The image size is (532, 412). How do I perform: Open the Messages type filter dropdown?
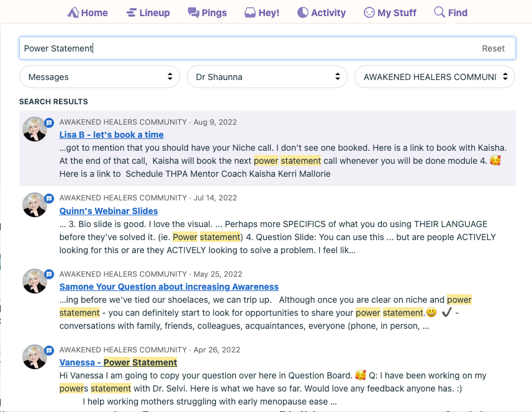(99, 77)
